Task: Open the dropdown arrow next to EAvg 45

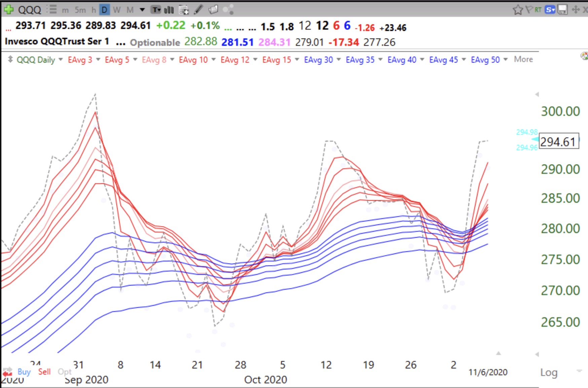Action: pyautogui.click(x=464, y=60)
